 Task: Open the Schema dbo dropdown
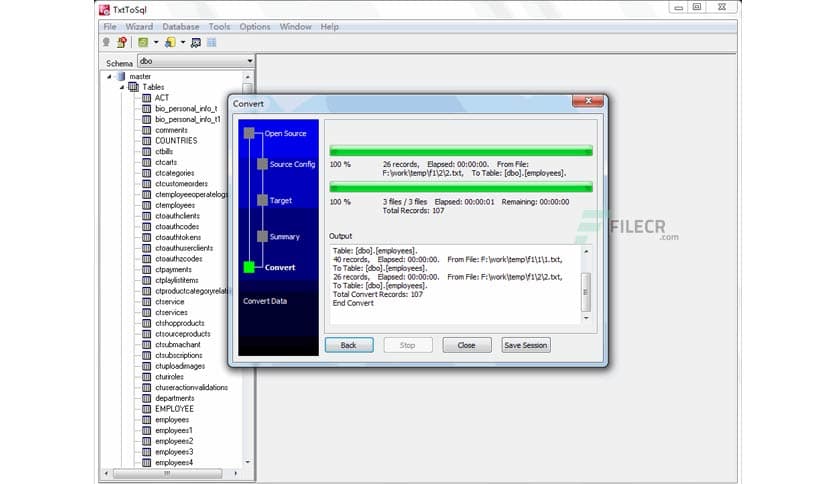(250, 61)
